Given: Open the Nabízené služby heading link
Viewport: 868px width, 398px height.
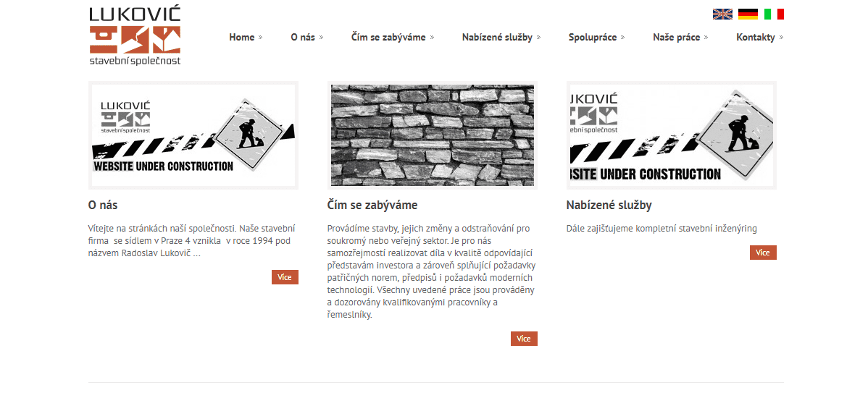Looking at the screenshot, I should 609,206.
